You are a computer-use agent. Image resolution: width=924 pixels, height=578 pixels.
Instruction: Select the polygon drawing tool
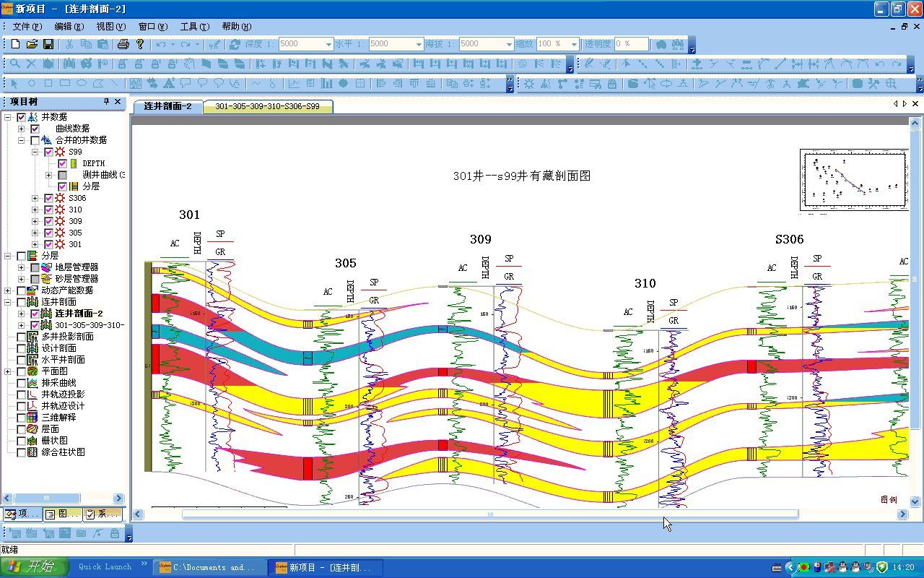pyautogui.click(x=98, y=83)
